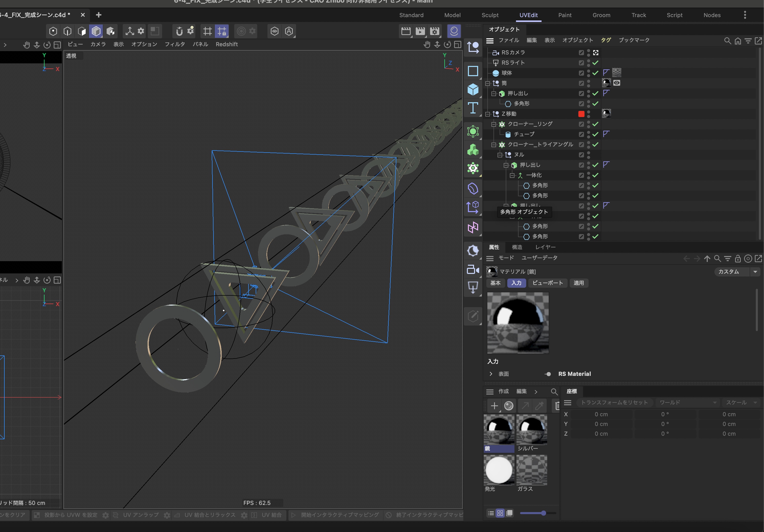Click トランスフォームをリセット button
Screen dimensions: 764x532
coord(614,402)
